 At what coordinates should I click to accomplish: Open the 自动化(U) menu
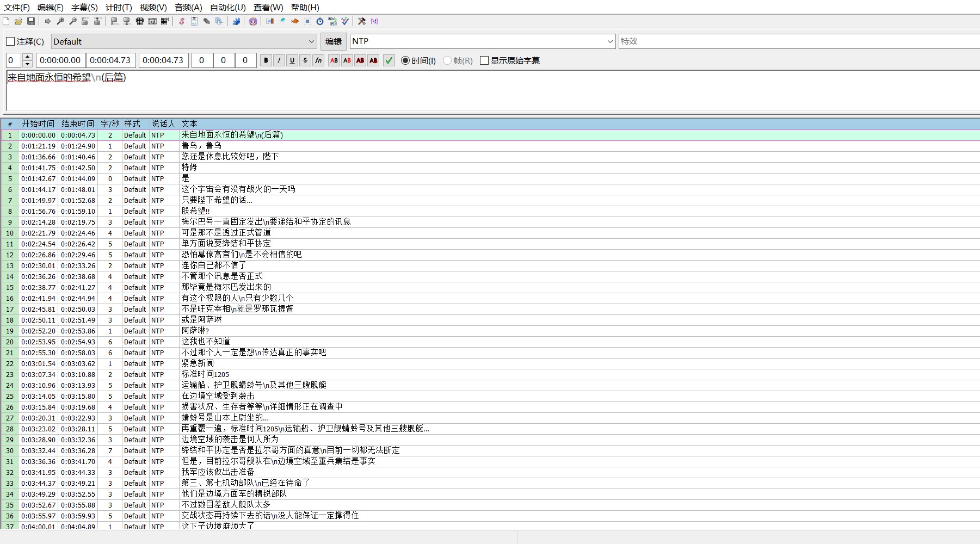coord(228,8)
